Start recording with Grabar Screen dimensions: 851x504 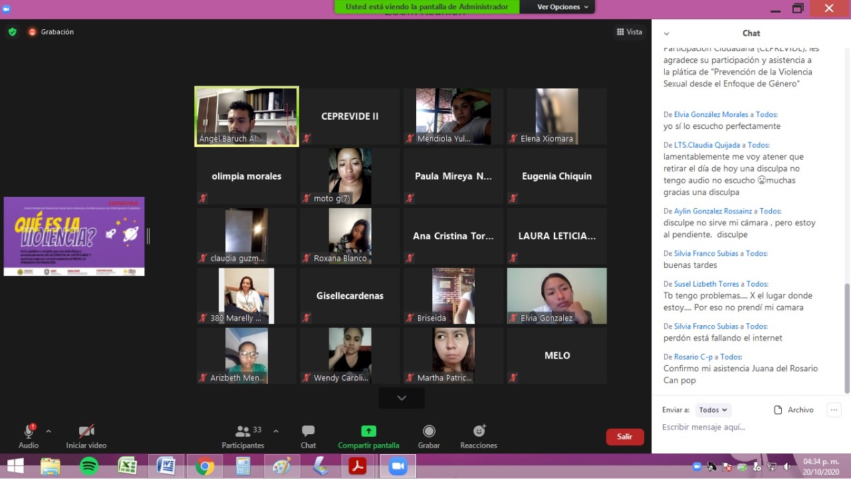pos(429,436)
